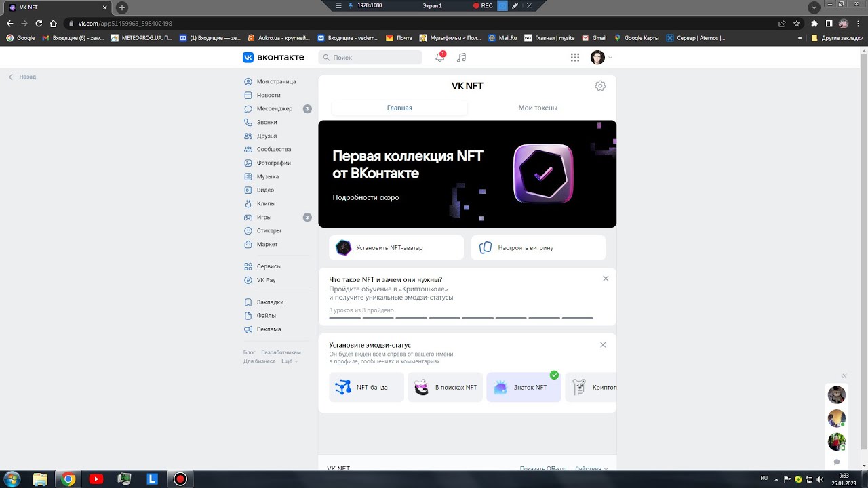Select the NFT-банда emoji status

coord(366,387)
